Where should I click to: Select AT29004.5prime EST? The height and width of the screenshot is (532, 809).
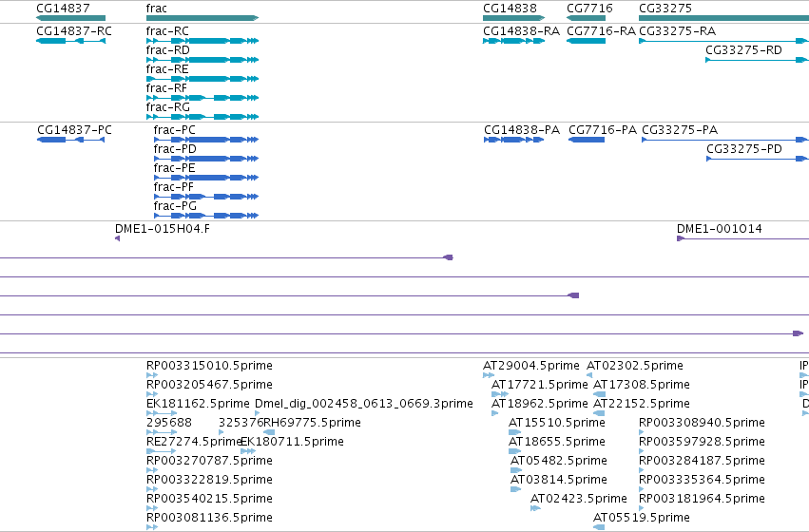530,366
